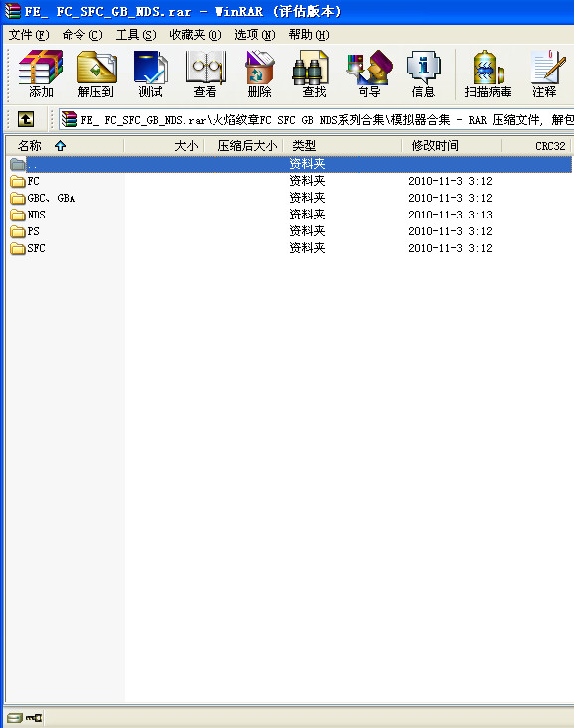Click 资料夹 type in PS row
This screenshot has height=728, width=574.
(307, 231)
